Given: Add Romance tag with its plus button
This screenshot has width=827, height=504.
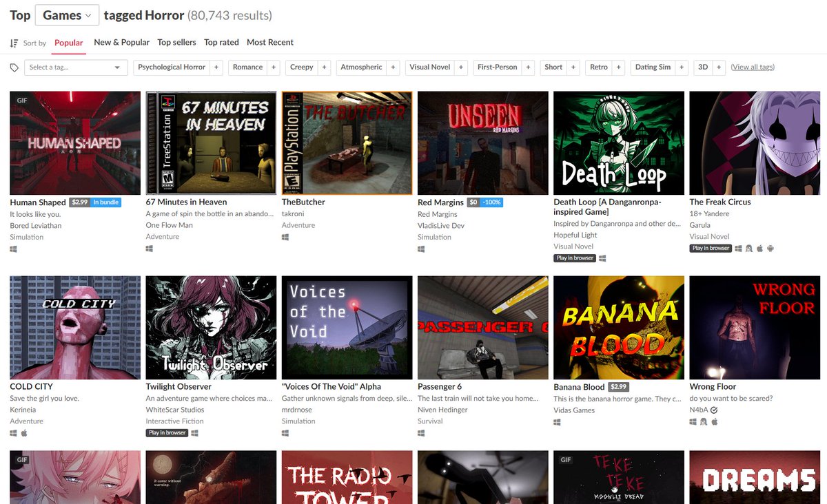Looking at the screenshot, I should tap(273, 67).
